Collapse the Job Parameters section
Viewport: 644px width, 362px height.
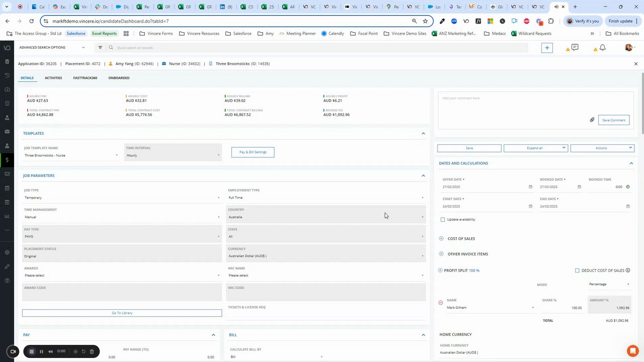(423, 175)
